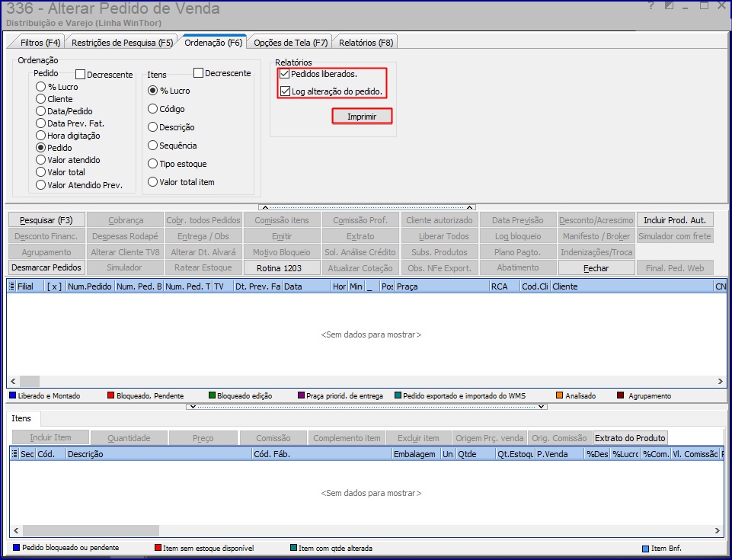This screenshot has width=732, height=560.
Task: Click the items grid horizontal scrollbar thumb
Action: coord(91,530)
